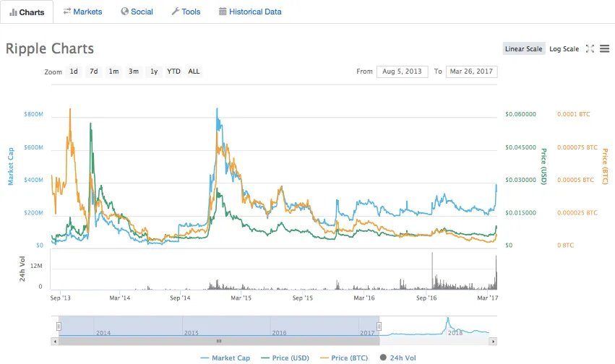
Task: Click the navigator left range handle
Action: coord(59,326)
